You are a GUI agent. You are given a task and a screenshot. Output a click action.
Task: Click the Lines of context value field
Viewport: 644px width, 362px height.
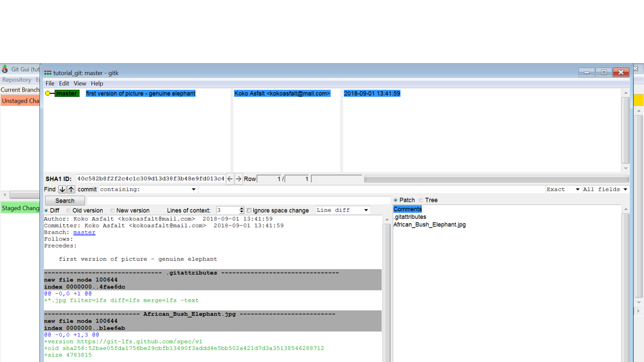tap(227, 210)
